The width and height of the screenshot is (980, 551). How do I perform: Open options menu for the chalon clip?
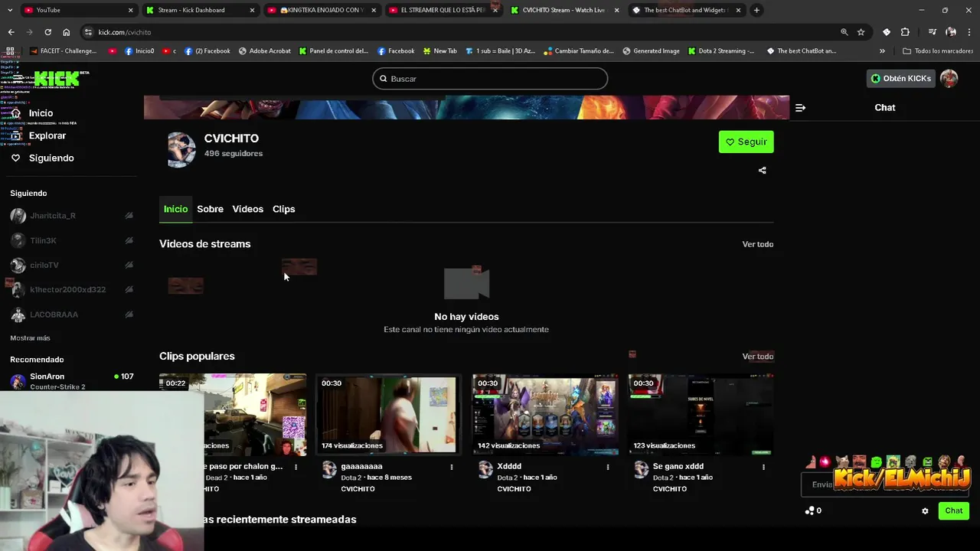(x=296, y=467)
